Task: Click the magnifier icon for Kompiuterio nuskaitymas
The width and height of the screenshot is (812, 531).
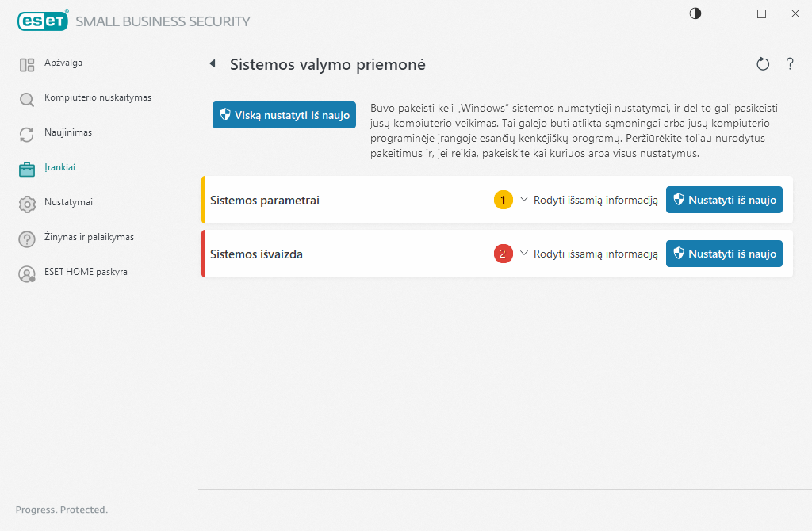Action: 27,100
